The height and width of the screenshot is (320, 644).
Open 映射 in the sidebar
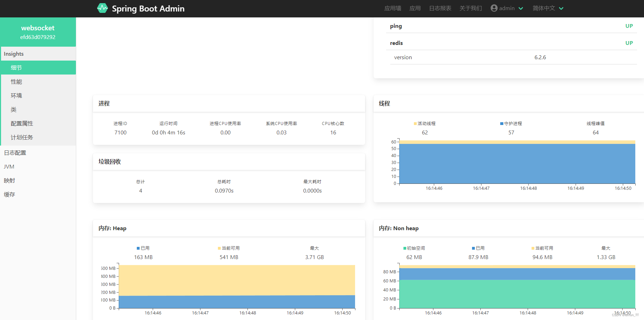38,180
